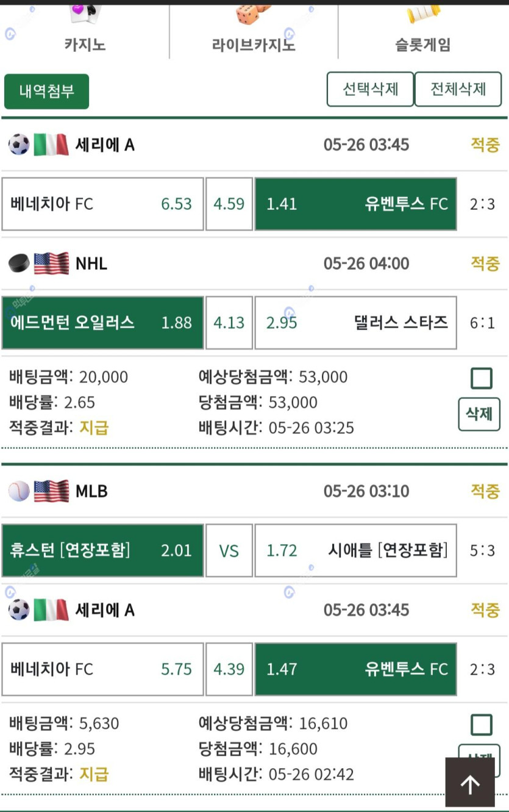Select 시애틀 [연장포함] 1.72 odds cell

pos(355,551)
